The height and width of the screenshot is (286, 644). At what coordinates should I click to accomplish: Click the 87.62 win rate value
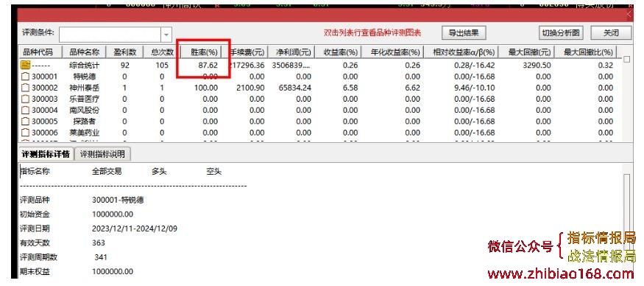(207, 65)
